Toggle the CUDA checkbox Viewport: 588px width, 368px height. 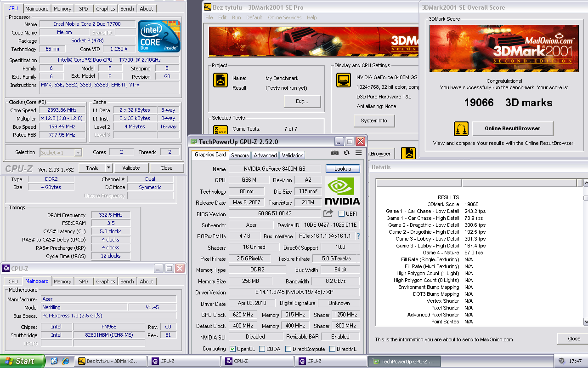pos(262,349)
